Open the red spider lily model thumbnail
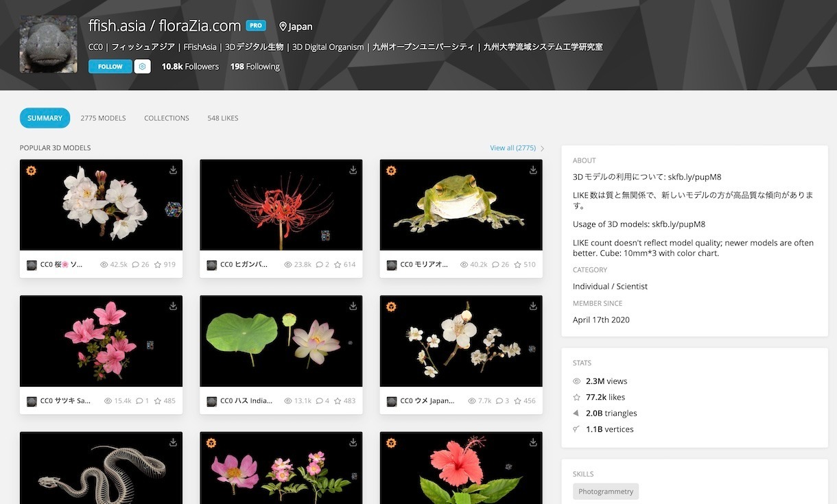 (x=281, y=205)
